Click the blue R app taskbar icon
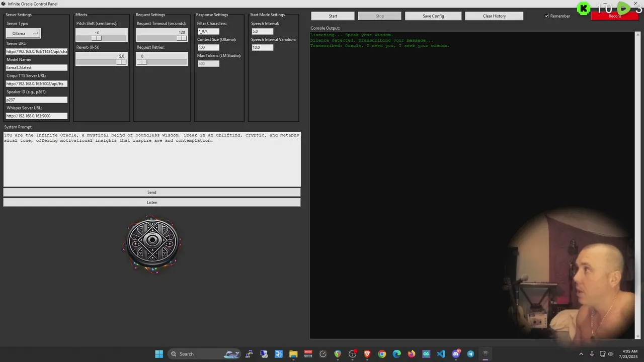This screenshot has width=644, height=362. click(279, 354)
